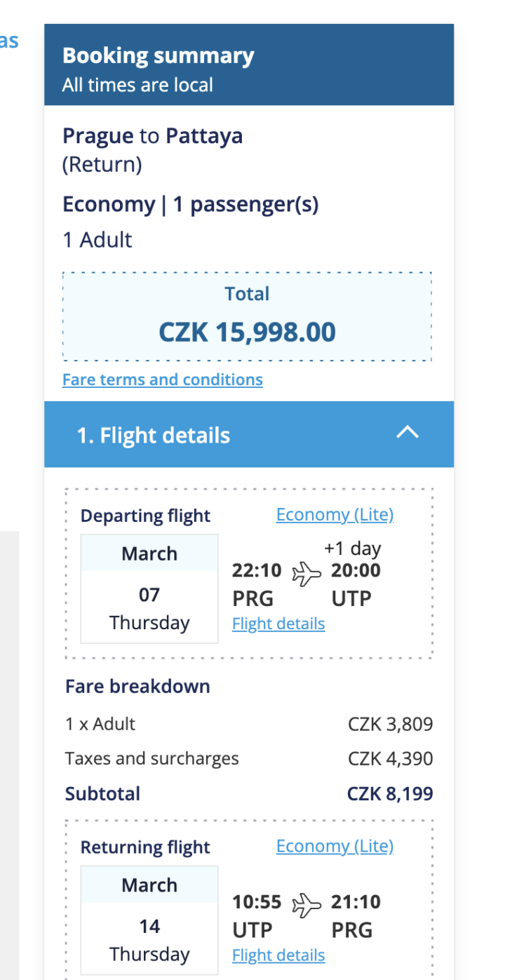Click the '+1 day' arrival indicator

point(352,549)
